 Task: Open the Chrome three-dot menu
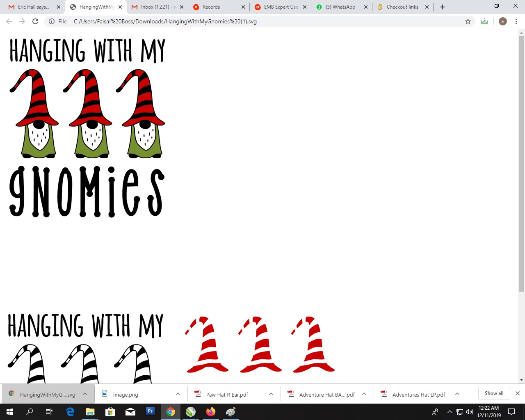pos(516,21)
